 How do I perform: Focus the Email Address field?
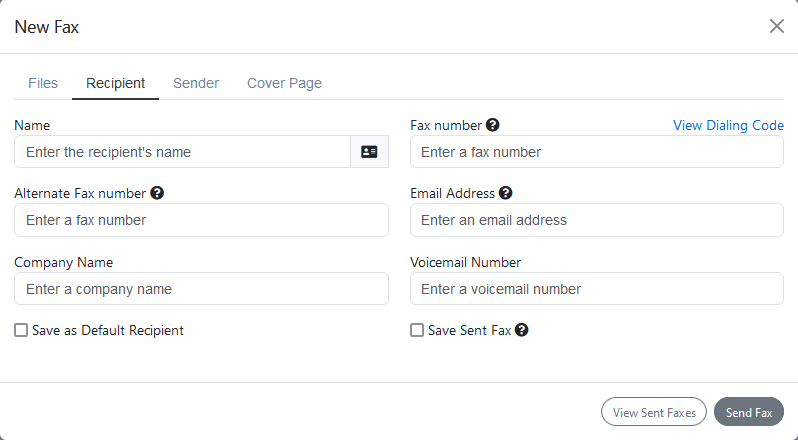tap(597, 220)
